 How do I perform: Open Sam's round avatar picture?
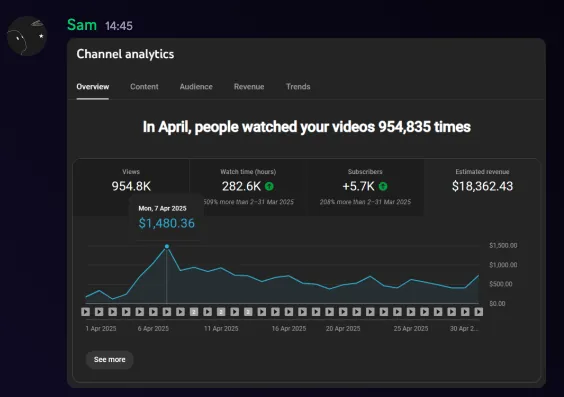point(27,36)
